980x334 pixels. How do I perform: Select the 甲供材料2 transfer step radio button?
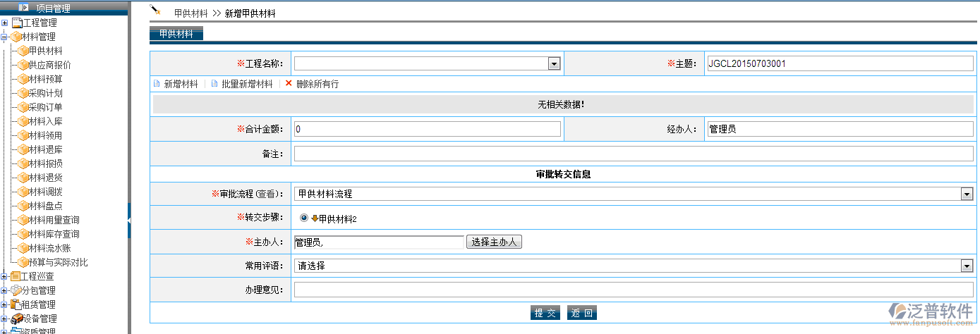[304, 218]
